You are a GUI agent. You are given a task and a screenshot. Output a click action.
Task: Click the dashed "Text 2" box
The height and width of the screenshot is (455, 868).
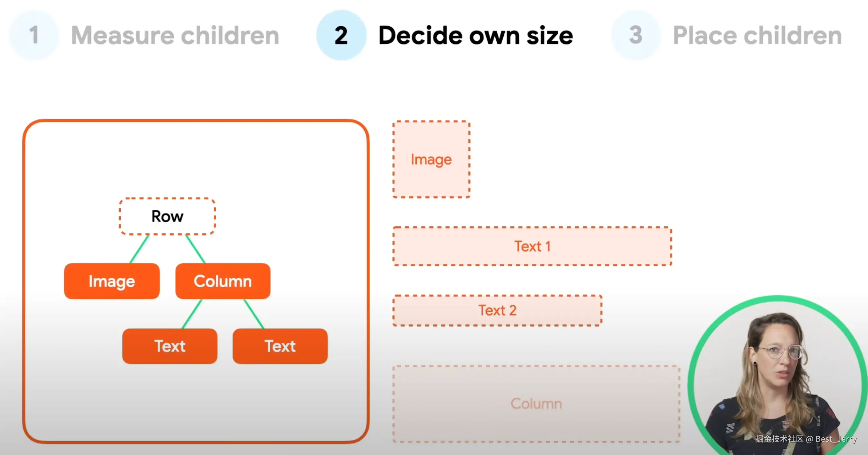pos(497,310)
